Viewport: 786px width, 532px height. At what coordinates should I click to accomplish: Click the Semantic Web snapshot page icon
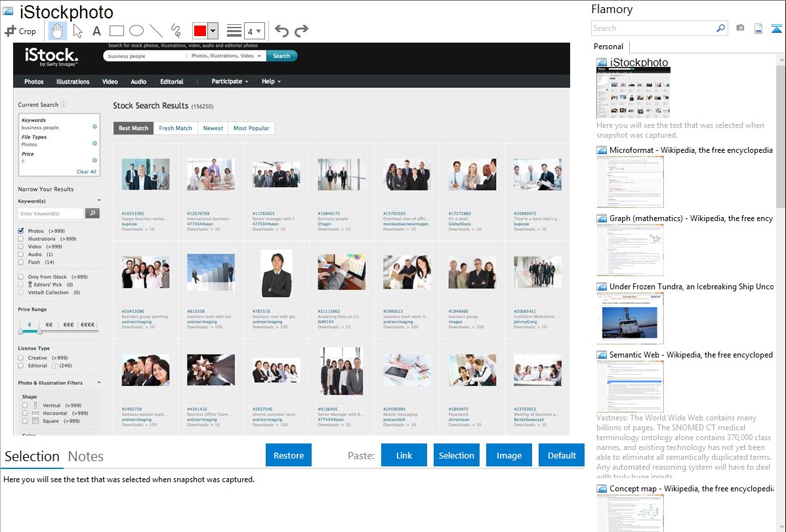click(x=602, y=354)
